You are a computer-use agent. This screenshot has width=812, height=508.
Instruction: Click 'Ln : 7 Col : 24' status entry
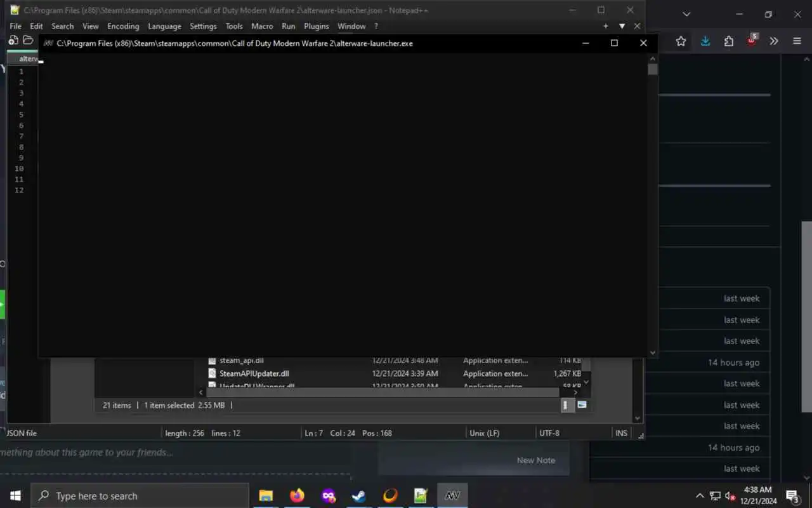coord(330,433)
